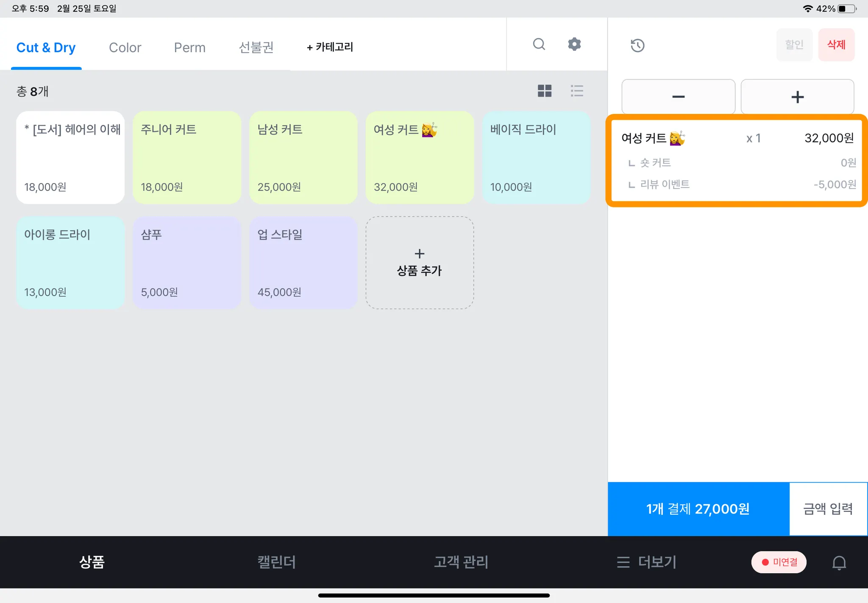Increase quantity with the plus button

click(797, 97)
